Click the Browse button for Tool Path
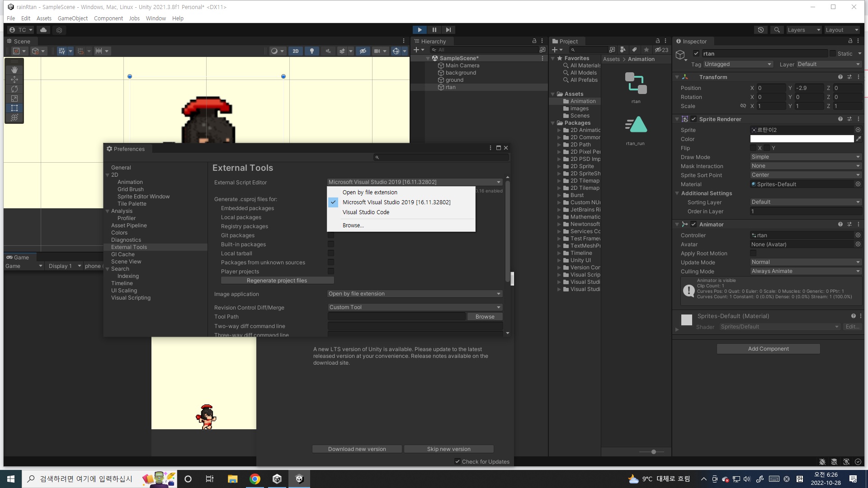 (x=485, y=317)
